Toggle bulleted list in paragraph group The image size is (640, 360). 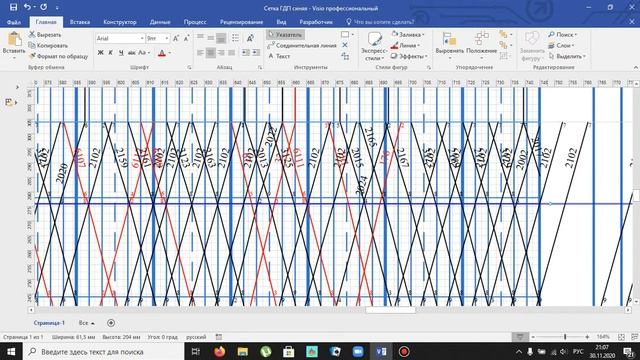click(236, 38)
